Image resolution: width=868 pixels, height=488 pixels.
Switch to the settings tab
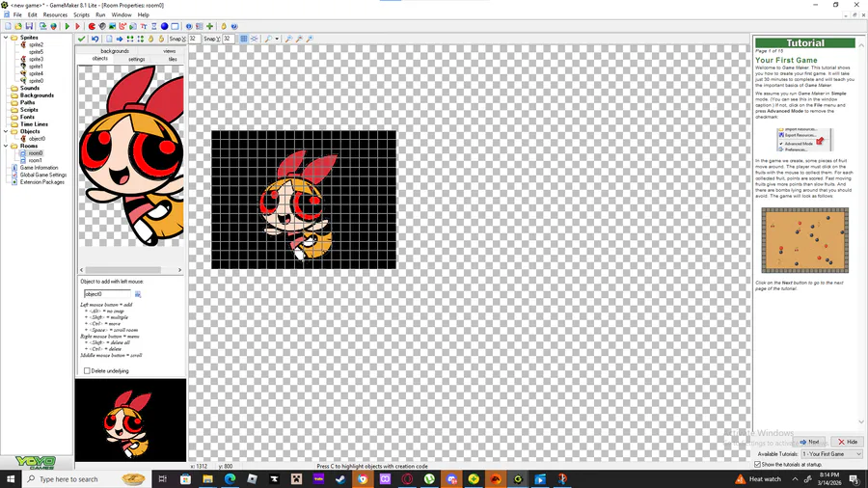(x=137, y=59)
